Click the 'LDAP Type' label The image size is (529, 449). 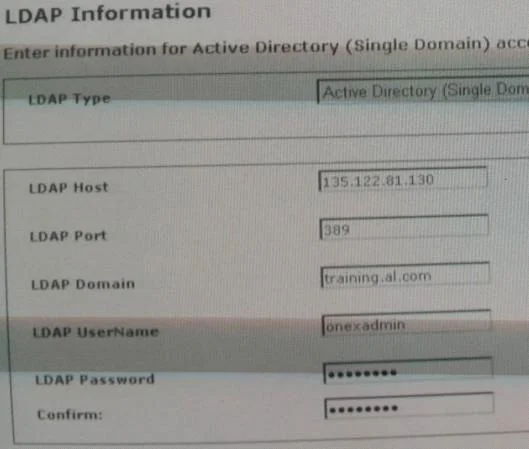pyautogui.click(x=69, y=99)
